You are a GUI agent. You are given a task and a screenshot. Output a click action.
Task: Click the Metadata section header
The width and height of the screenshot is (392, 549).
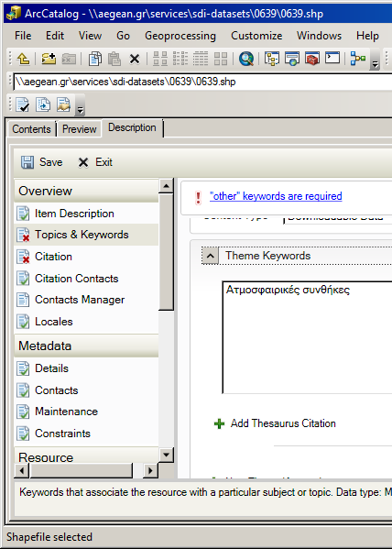tap(86, 346)
